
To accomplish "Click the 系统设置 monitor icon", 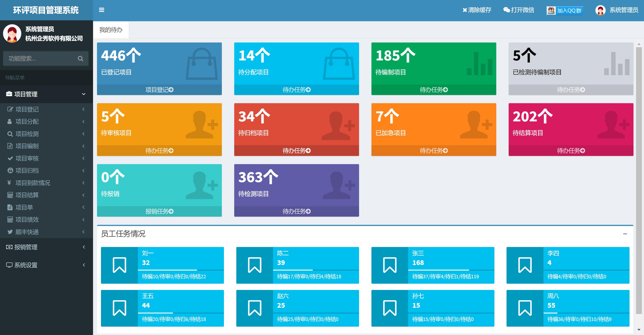I will (9, 265).
